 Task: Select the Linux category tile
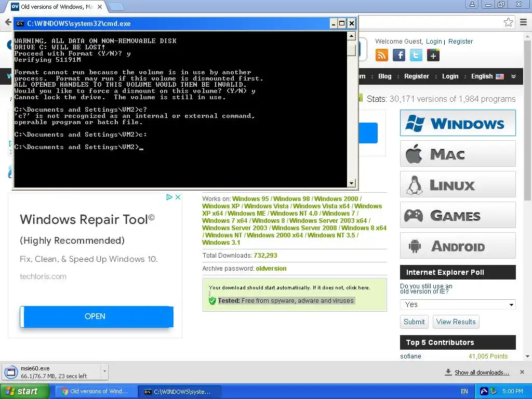point(458,184)
